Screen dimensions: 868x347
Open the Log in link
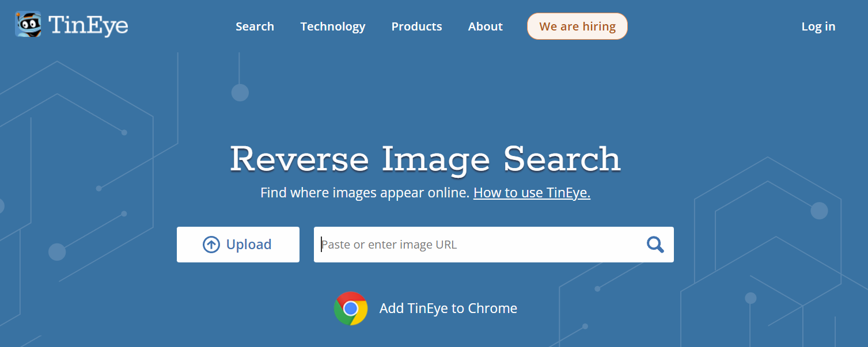(x=818, y=26)
